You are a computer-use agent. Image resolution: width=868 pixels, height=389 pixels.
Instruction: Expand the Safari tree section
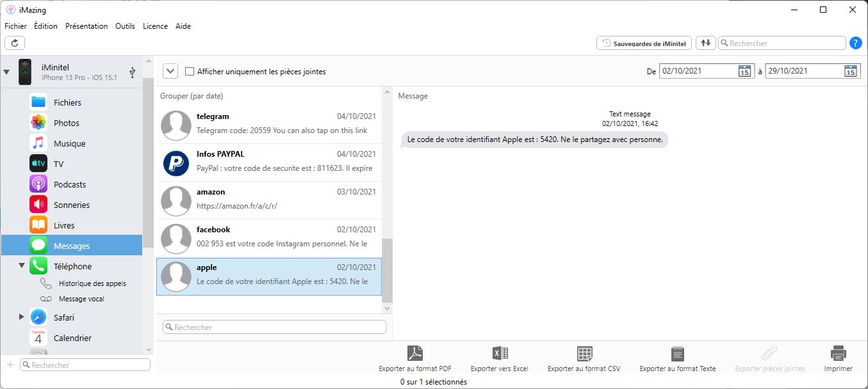pos(21,317)
